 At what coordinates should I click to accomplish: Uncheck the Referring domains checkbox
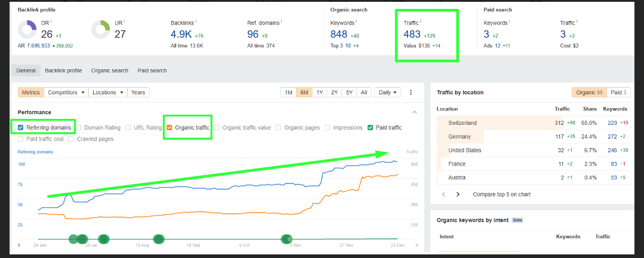tap(21, 128)
